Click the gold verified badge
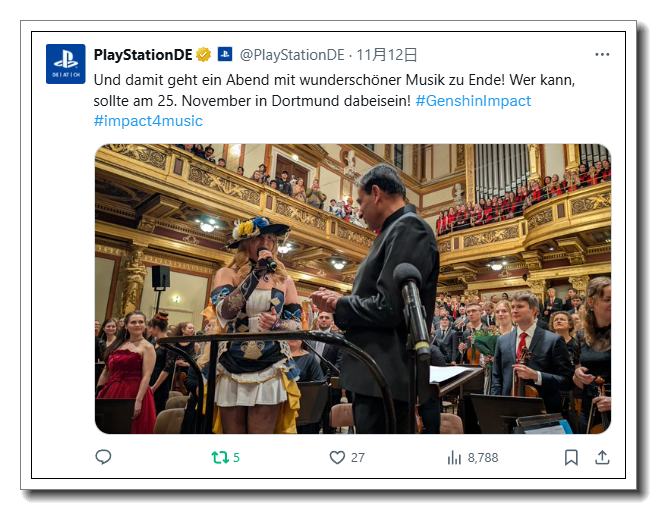This screenshot has width=657, height=510. click(x=204, y=54)
